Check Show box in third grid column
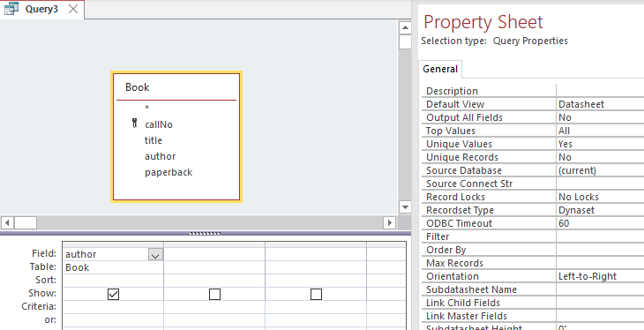The image size is (644, 330). coord(316,294)
